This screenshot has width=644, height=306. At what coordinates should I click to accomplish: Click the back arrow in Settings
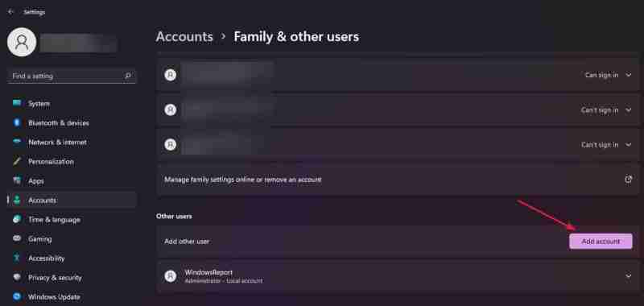point(10,12)
